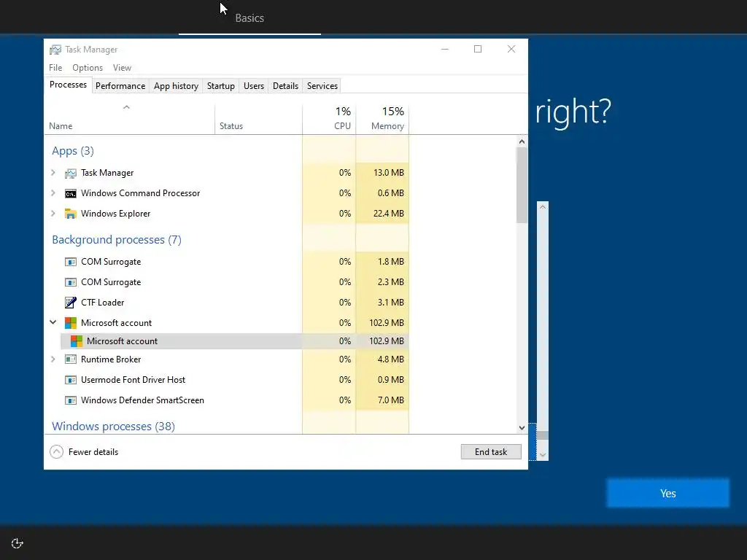This screenshot has height=560, width=747.
Task: Click the second COM Surrogate icon
Action: (x=71, y=282)
